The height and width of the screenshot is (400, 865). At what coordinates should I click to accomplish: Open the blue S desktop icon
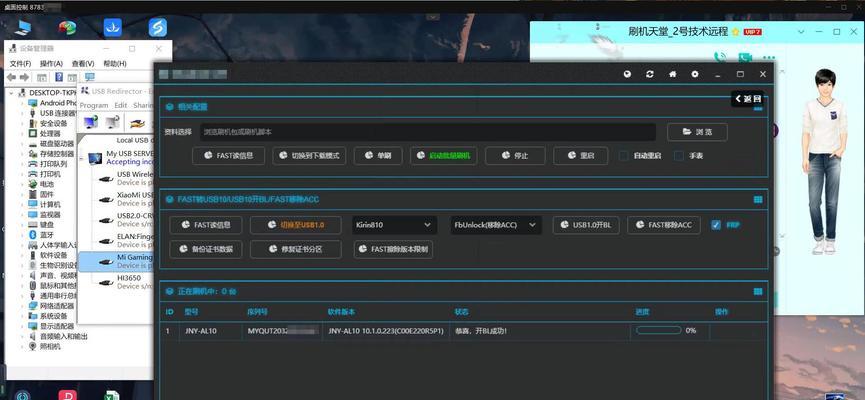tap(158, 28)
